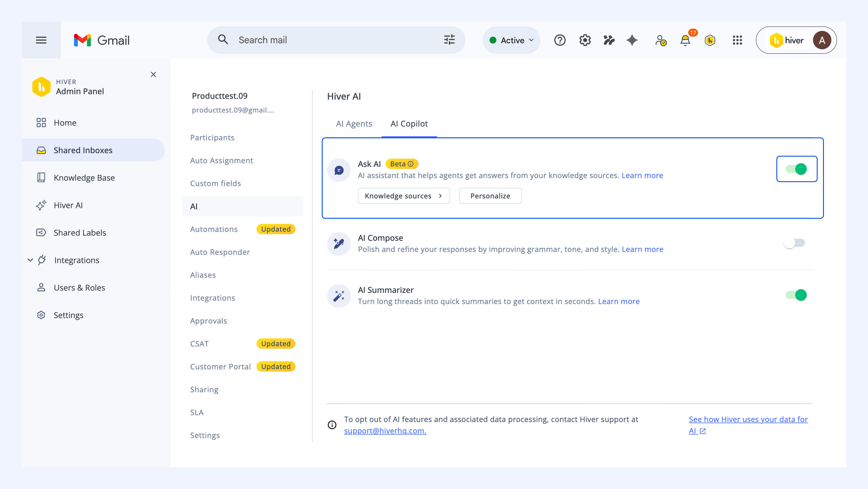The height and width of the screenshot is (489, 868).
Task: Click the Hiver brand logo beside avatar
Action: coord(786,40)
